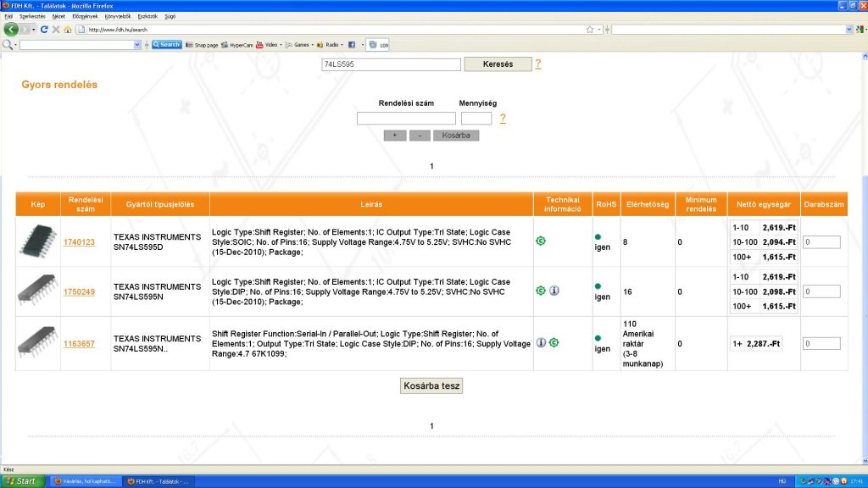The width and height of the screenshot is (868, 488).
Task: Open the Home page icon
Action: pyautogui.click(x=68, y=30)
